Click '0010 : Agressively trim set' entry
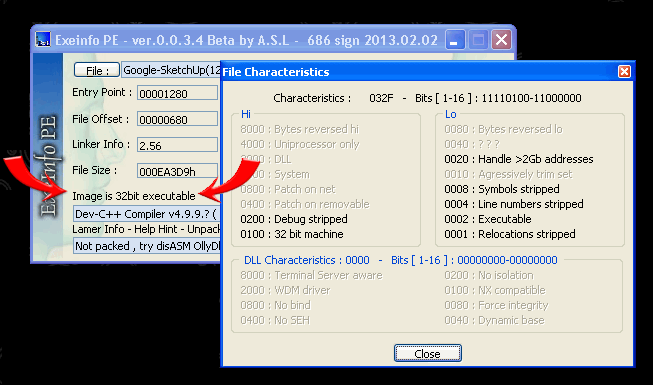The height and width of the screenshot is (385, 653). [508, 174]
